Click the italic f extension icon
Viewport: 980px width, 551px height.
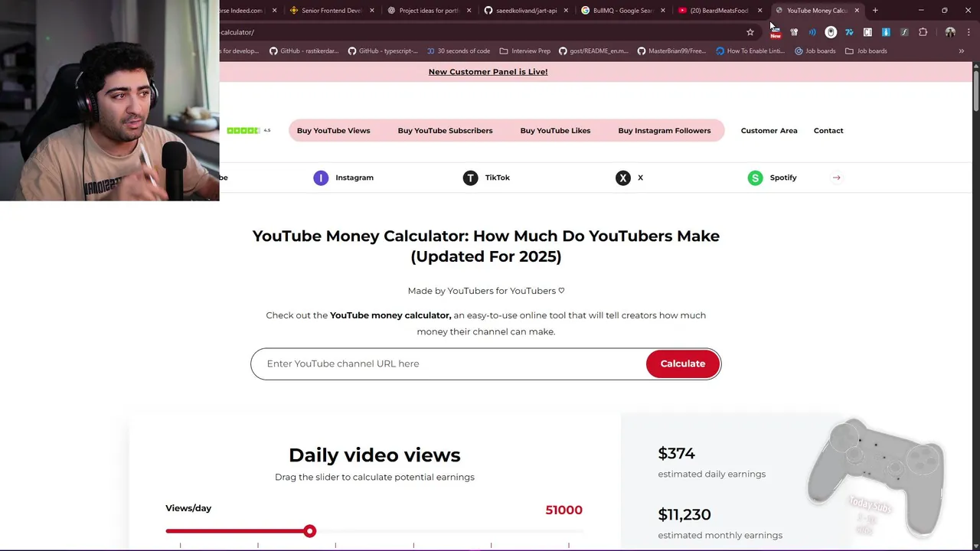click(904, 32)
